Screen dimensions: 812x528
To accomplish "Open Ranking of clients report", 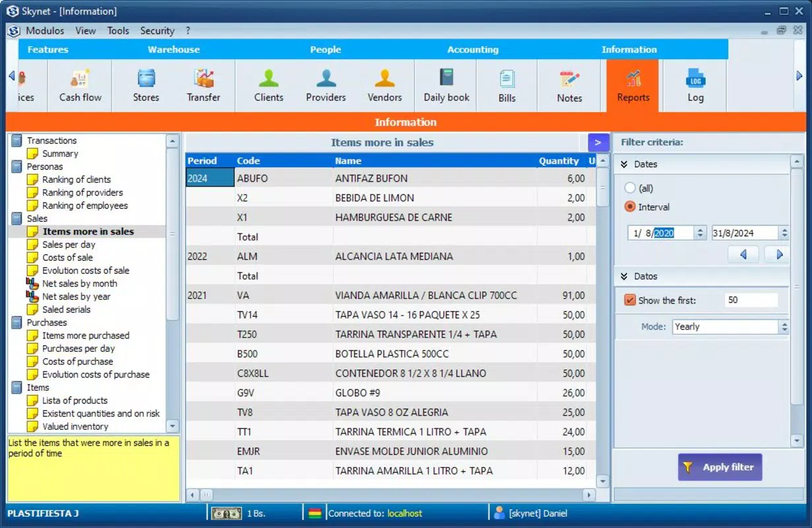I will point(77,180).
